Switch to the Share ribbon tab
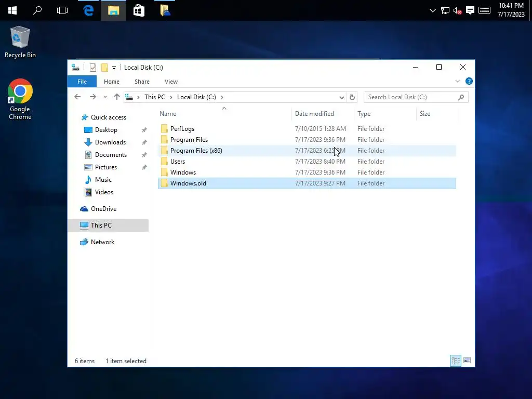The width and height of the screenshot is (532, 399). click(142, 82)
